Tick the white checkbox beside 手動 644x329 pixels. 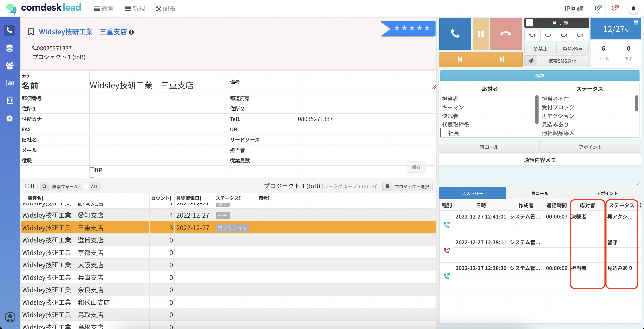[529, 23]
